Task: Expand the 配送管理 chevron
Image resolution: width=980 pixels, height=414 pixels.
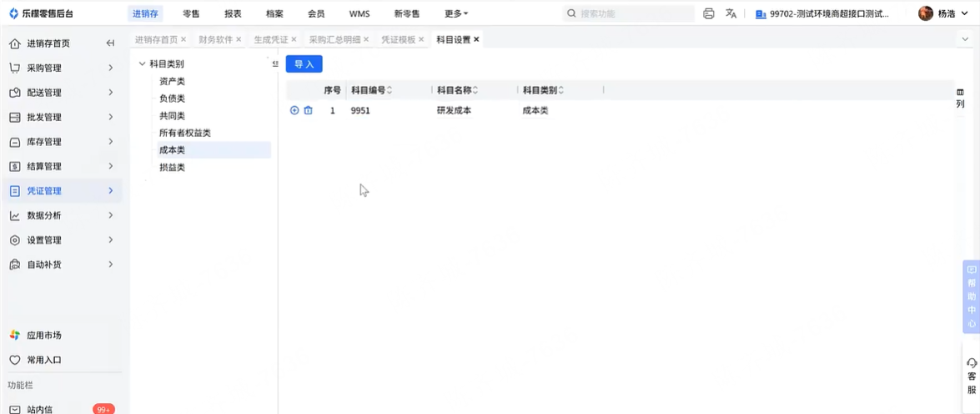Action: point(111,93)
